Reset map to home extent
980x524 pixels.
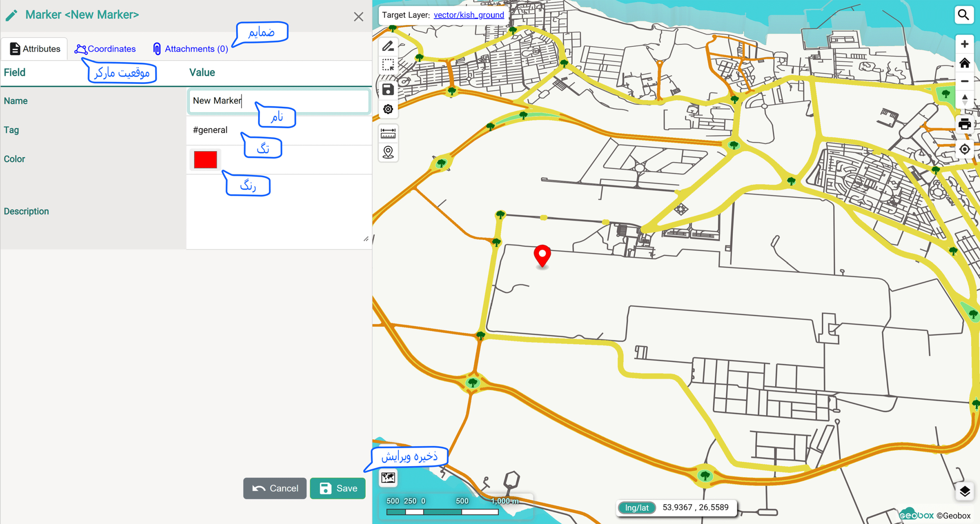click(x=964, y=63)
